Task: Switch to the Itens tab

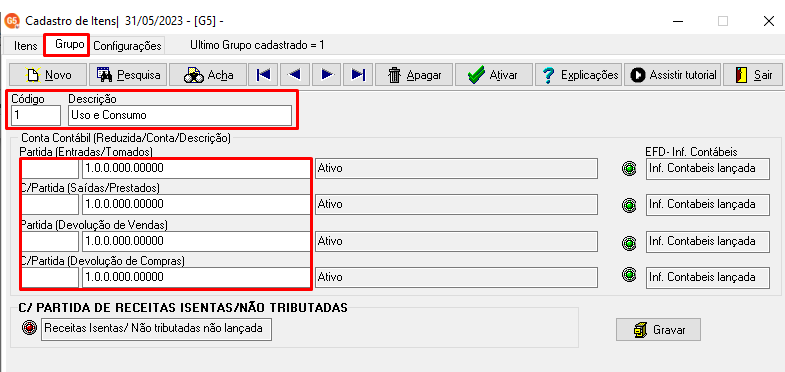Action: [26, 46]
